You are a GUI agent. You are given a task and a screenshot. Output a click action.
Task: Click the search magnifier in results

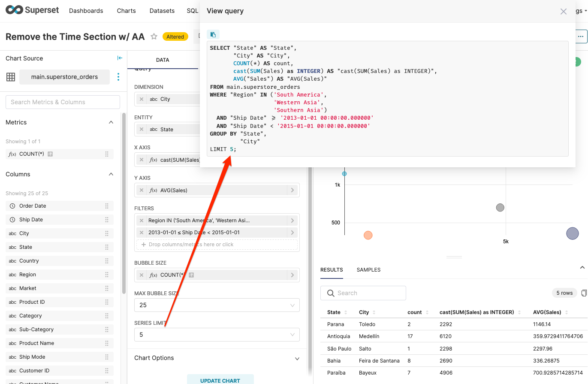point(331,293)
